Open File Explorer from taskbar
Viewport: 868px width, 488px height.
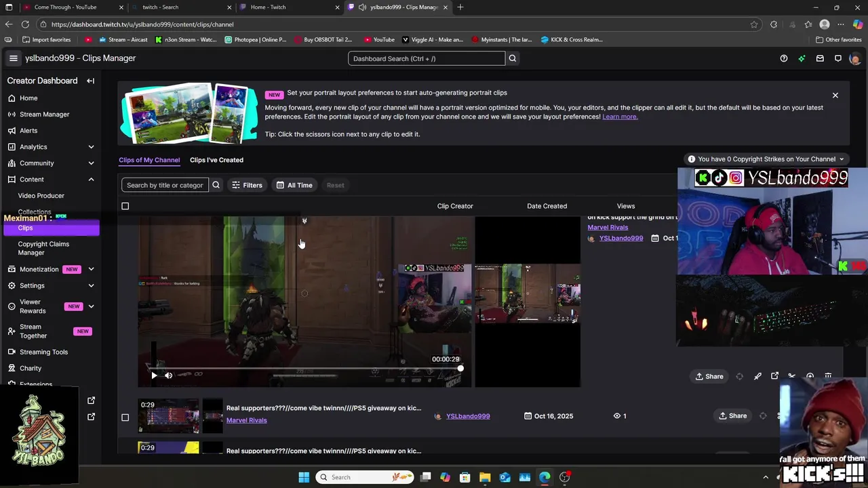pyautogui.click(x=485, y=477)
